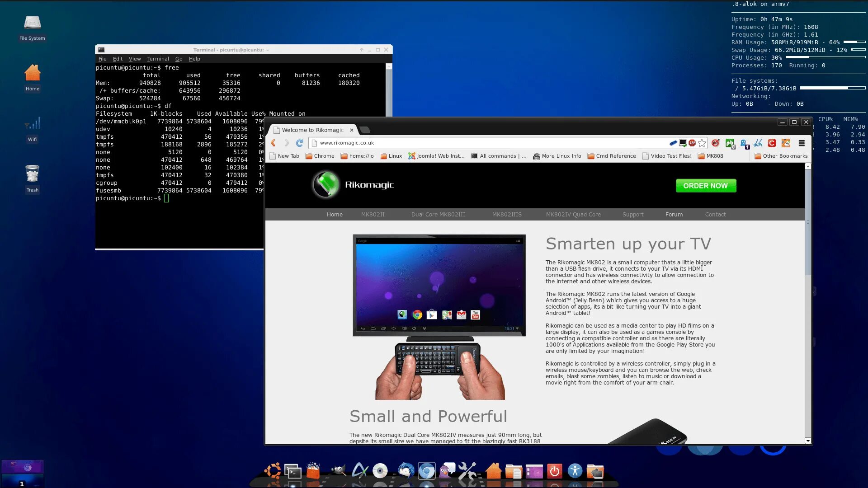Viewport: 868px width, 488px height.
Task: Go back using browser back arrow
Action: pyautogui.click(x=274, y=143)
